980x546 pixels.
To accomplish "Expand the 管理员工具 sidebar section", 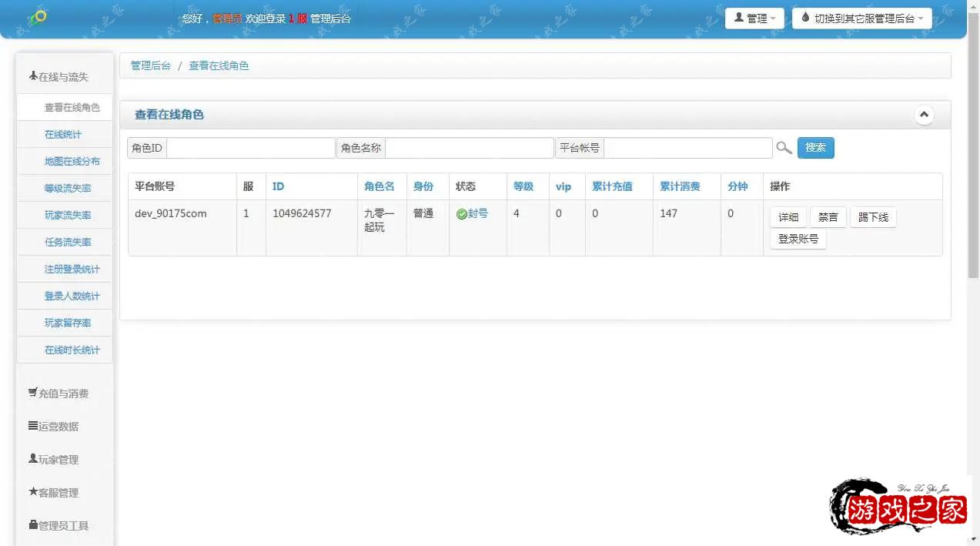I will 59,526.
